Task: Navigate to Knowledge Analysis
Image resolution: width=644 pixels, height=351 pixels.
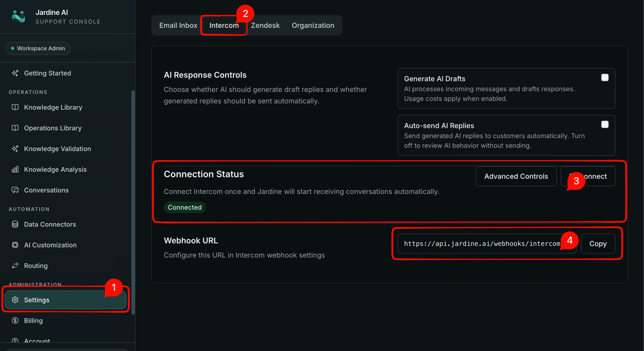Action: click(65, 169)
